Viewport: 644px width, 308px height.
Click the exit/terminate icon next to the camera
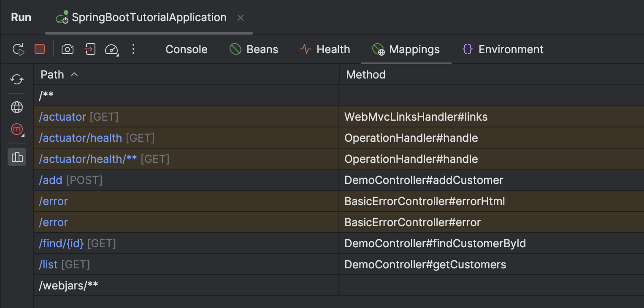tap(90, 49)
